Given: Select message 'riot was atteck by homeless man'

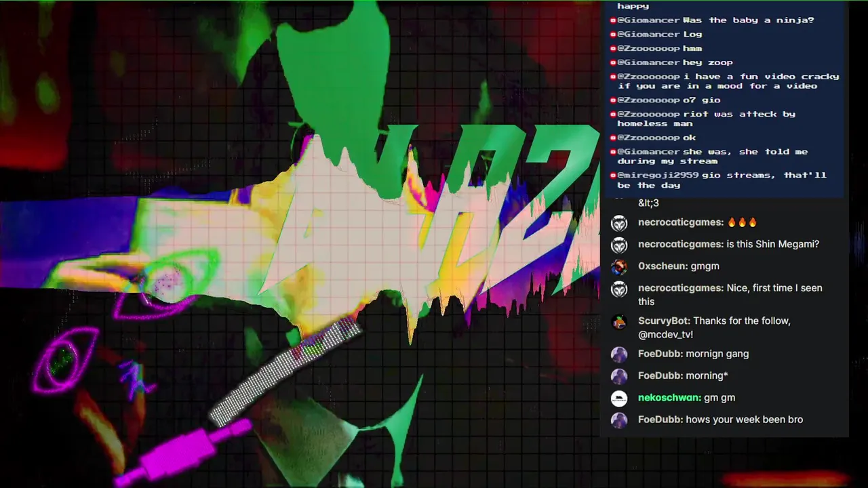Looking at the screenshot, I should pyautogui.click(x=707, y=119).
